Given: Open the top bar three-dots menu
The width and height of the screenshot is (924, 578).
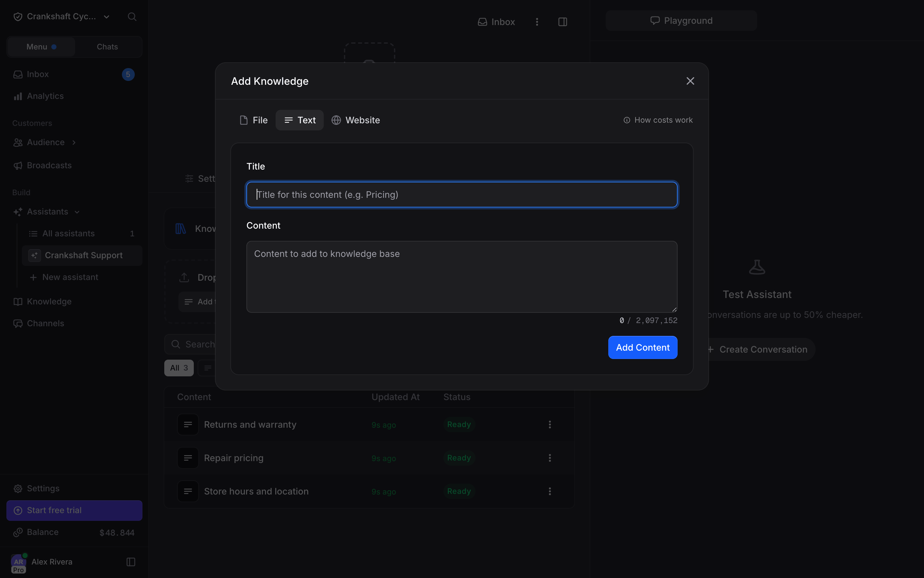Looking at the screenshot, I should [x=537, y=22].
